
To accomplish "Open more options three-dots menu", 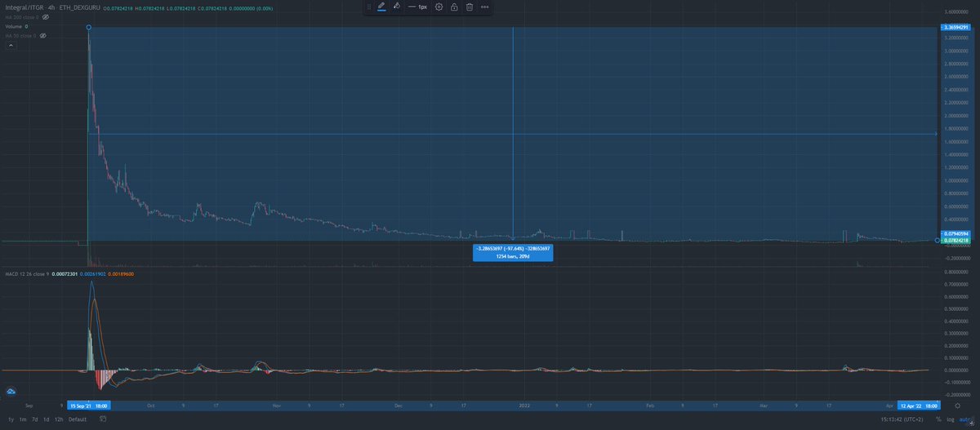I will coord(484,7).
